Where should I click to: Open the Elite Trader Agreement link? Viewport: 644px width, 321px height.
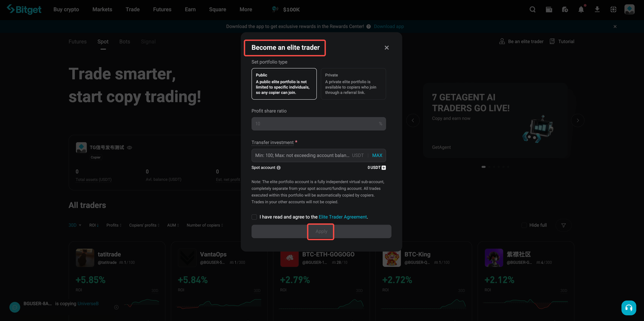(343, 217)
